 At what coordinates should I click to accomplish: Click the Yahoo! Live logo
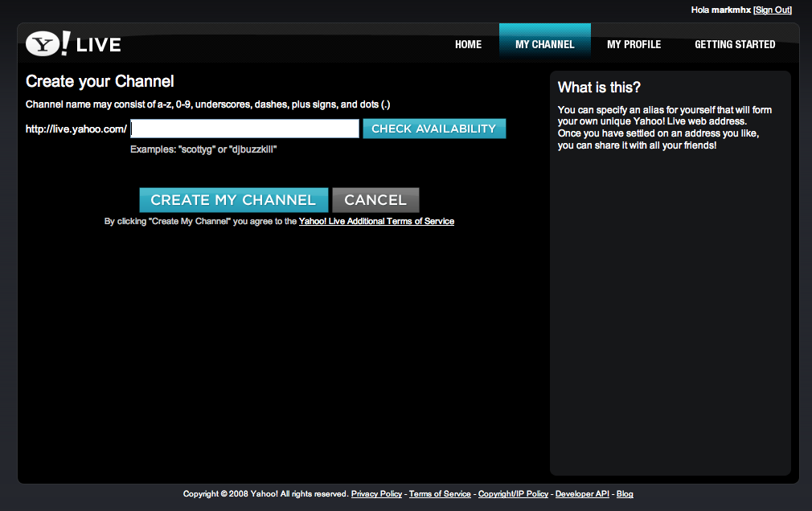73,44
